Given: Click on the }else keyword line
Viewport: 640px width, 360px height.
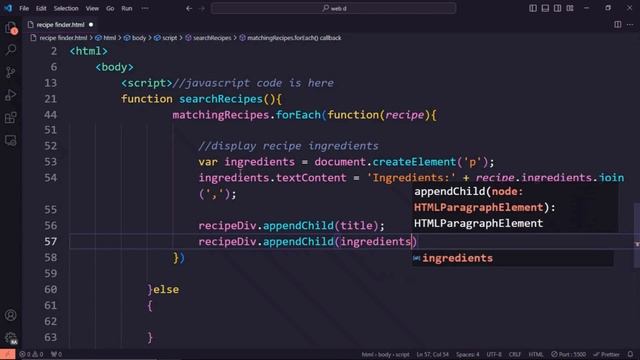Looking at the screenshot, I should tap(163, 289).
